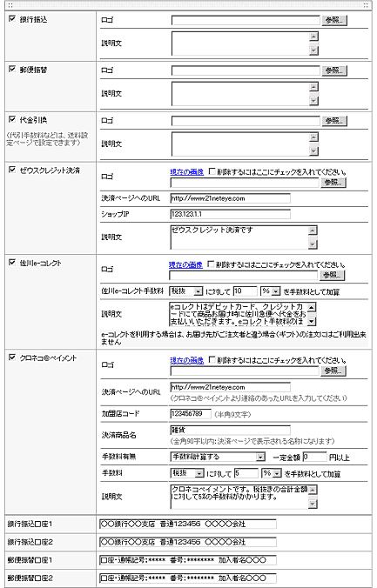Click down arrow in ゼウスクレジット 説明文 scrollbar
Viewport: 377px width, 588px height.
coord(313,244)
